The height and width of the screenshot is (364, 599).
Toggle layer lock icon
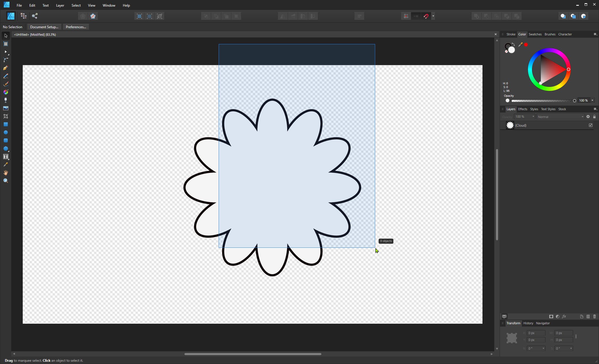click(594, 117)
